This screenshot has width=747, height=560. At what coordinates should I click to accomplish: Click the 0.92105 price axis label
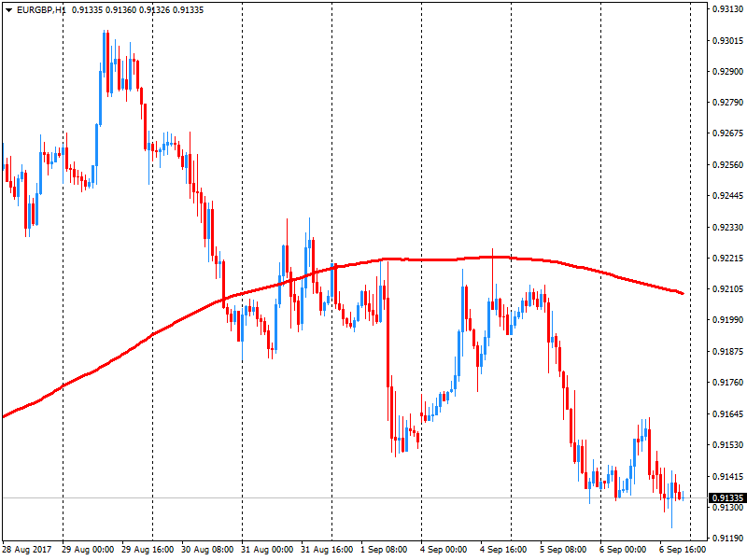727,289
